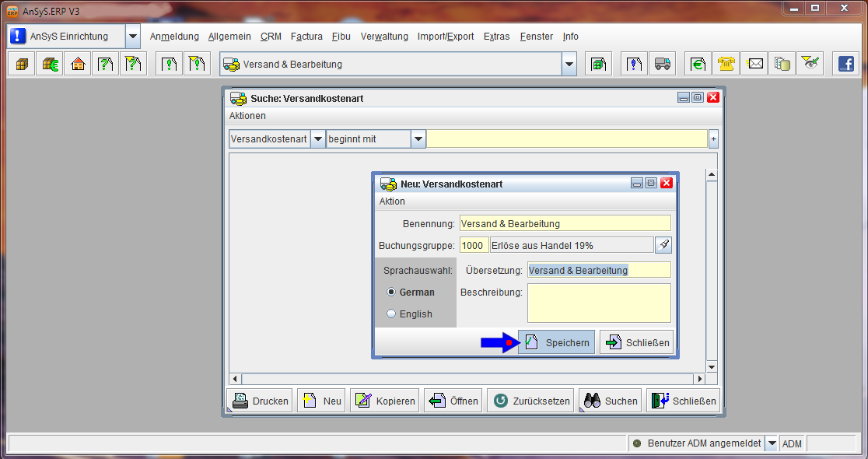
Task: Expand the AnSyS Einrichtung dropdown
Action: pos(132,37)
